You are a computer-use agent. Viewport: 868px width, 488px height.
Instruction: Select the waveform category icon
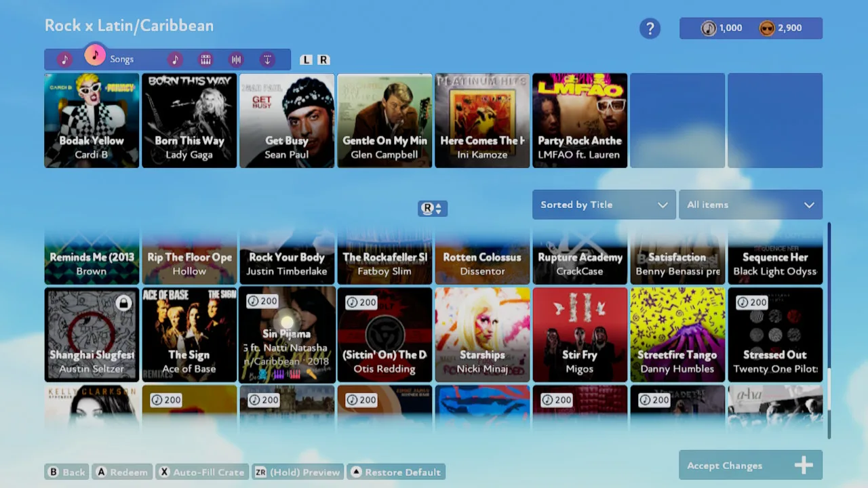[236, 60]
